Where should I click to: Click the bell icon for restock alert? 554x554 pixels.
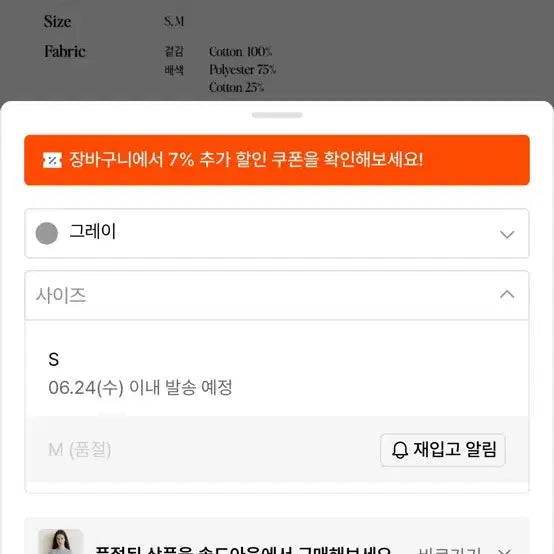pyautogui.click(x=400, y=450)
